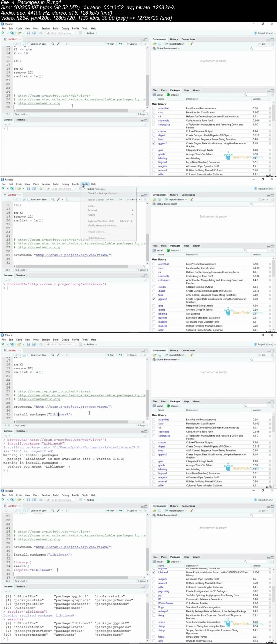277x644 pixels.
Task: Open List view dropdown in search() output frame
Action: click(263, 511)
